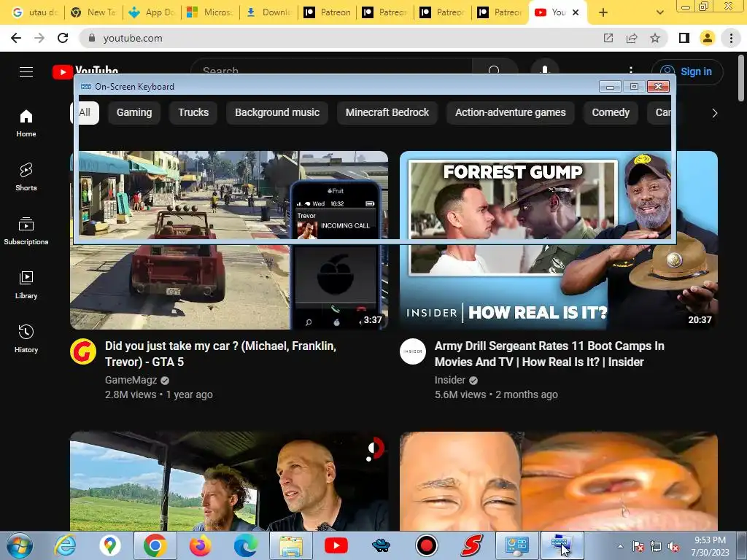747x560 pixels.
Task: Click the youtube.com address bar
Action: point(343,38)
